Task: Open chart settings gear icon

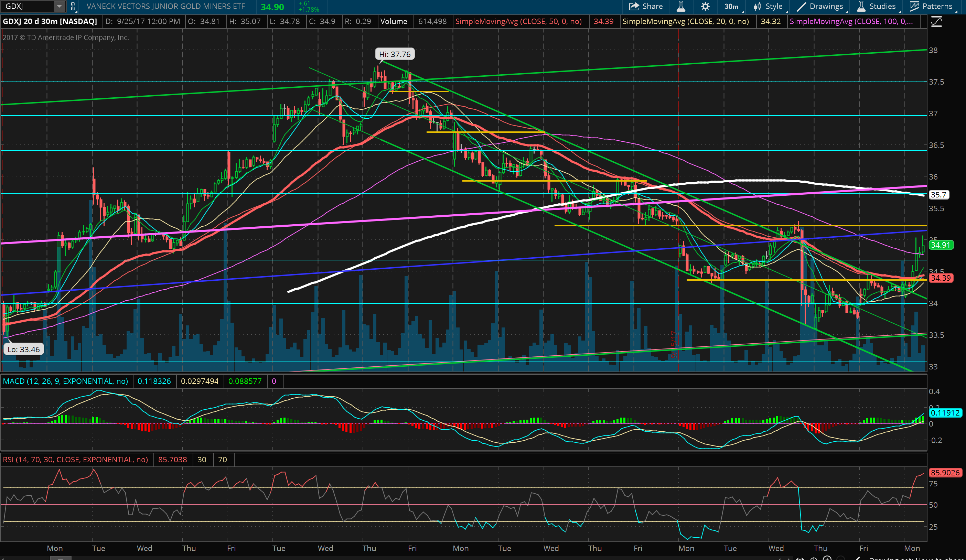Action: (x=705, y=6)
